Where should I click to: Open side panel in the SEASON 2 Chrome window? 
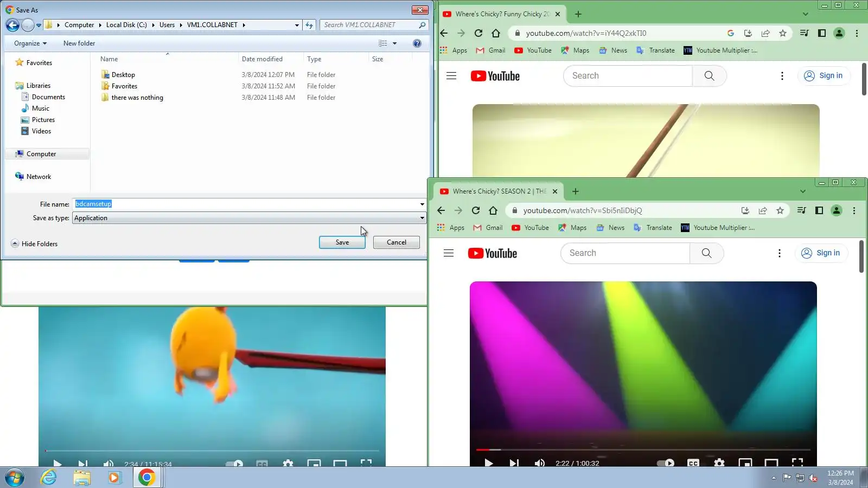point(819,210)
